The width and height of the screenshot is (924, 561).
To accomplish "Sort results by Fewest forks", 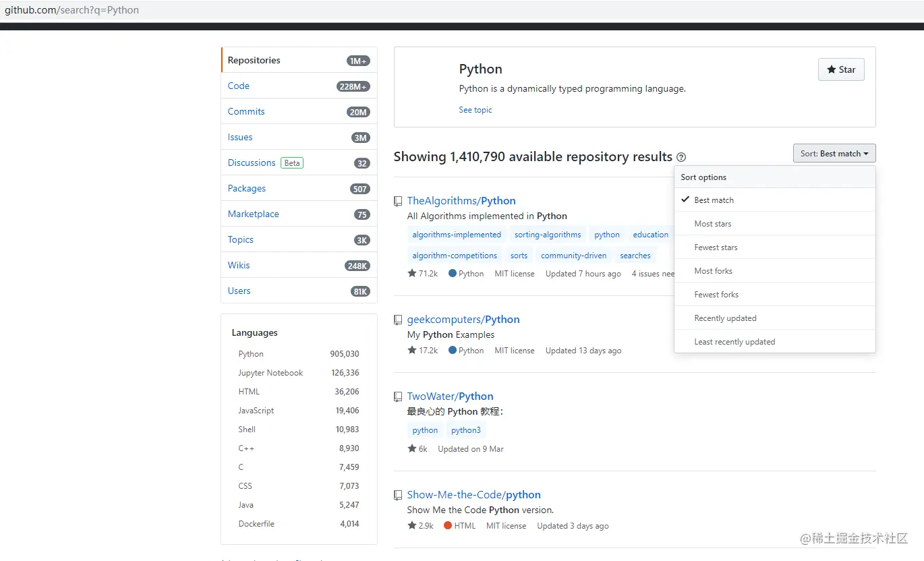I will [774, 295].
